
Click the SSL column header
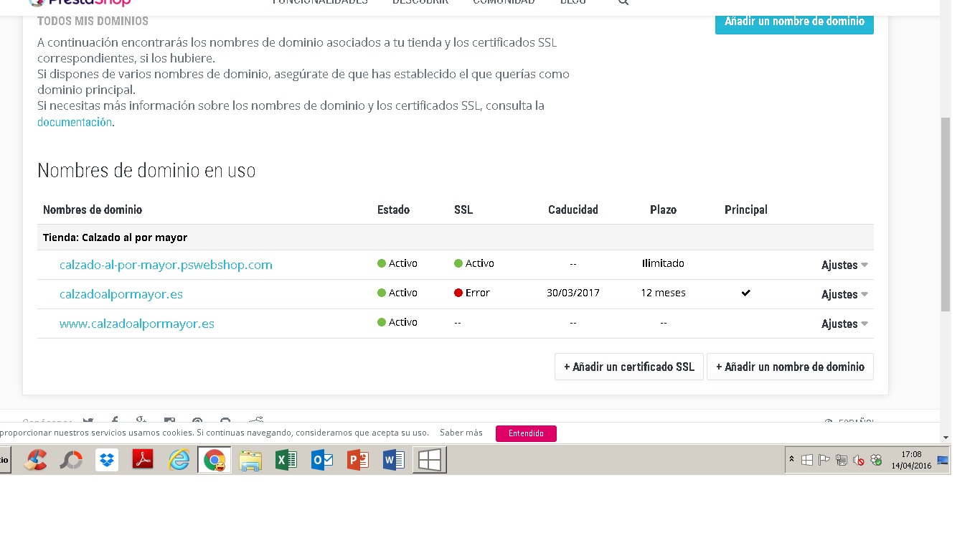pyautogui.click(x=463, y=209)
